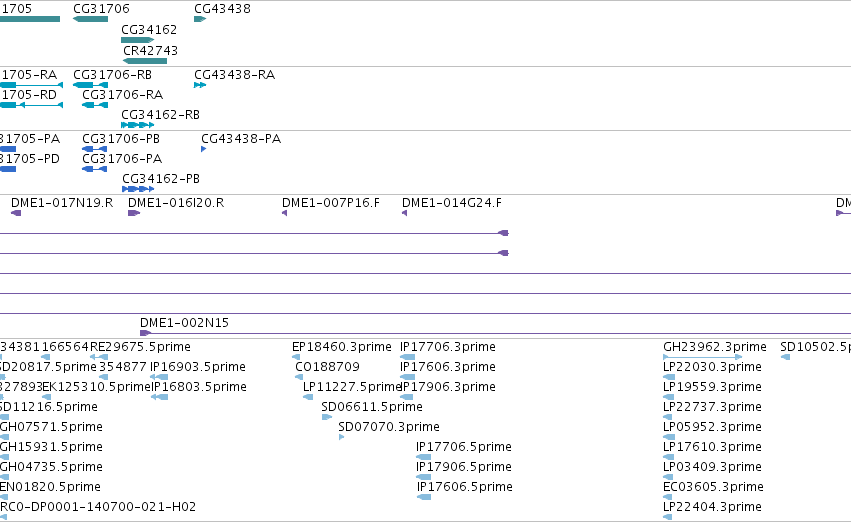851x522 pixels.
Task: Open protein label CG34162-PB
Action: [x=161, y=179]
